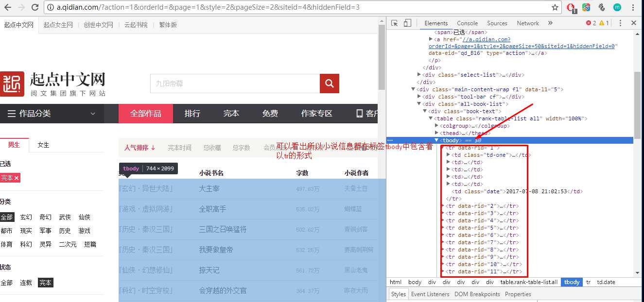This screenshot has height=302, width=644.
Task: Open the novel 全职高手
Action: click(x=212, y=209)
